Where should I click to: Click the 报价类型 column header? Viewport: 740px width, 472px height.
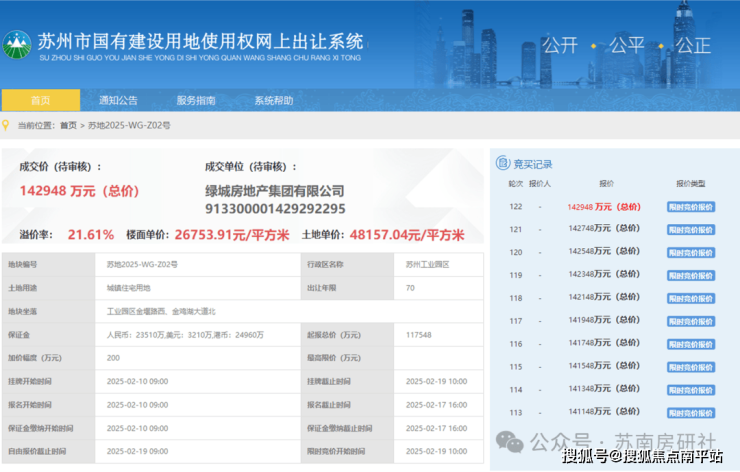point(691,184)
